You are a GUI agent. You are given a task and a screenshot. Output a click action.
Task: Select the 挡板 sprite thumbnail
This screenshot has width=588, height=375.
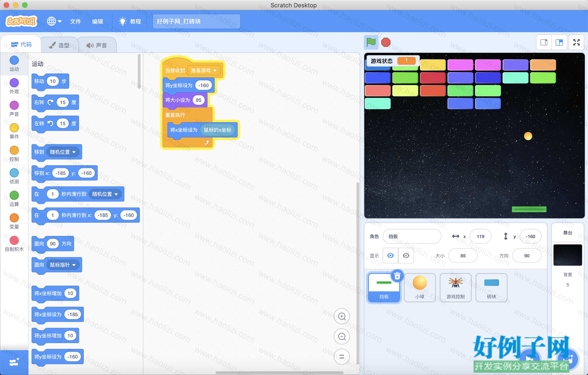[x=384, y=288]
